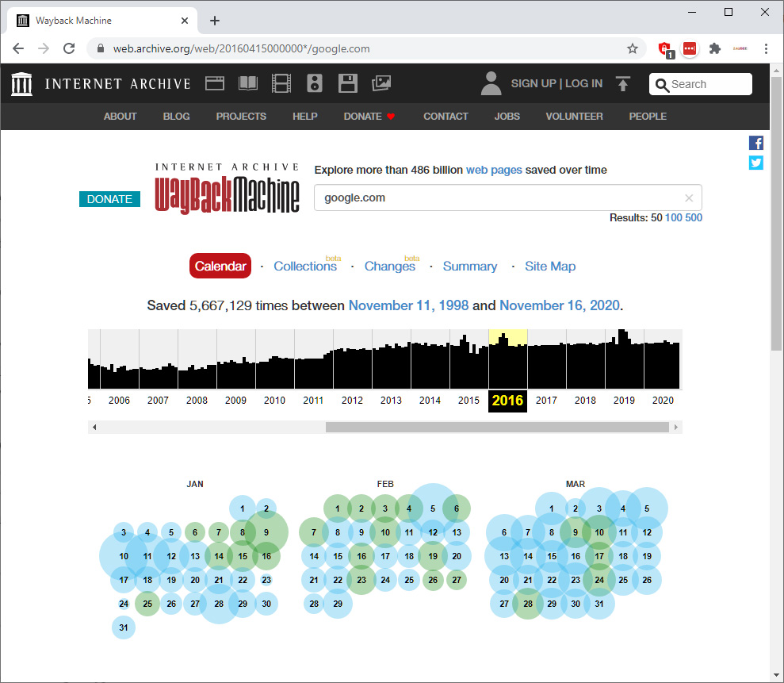Select year 2017 on the timeline

546,401
